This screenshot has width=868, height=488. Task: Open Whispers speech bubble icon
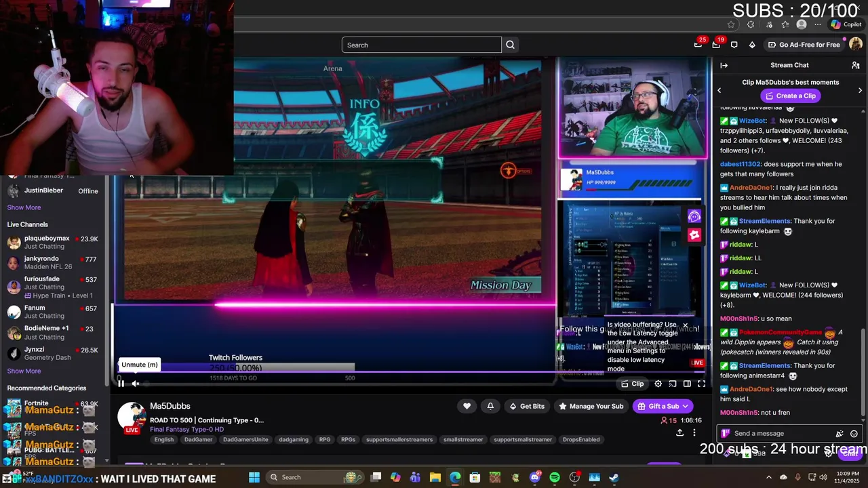(x=734, y=45)
